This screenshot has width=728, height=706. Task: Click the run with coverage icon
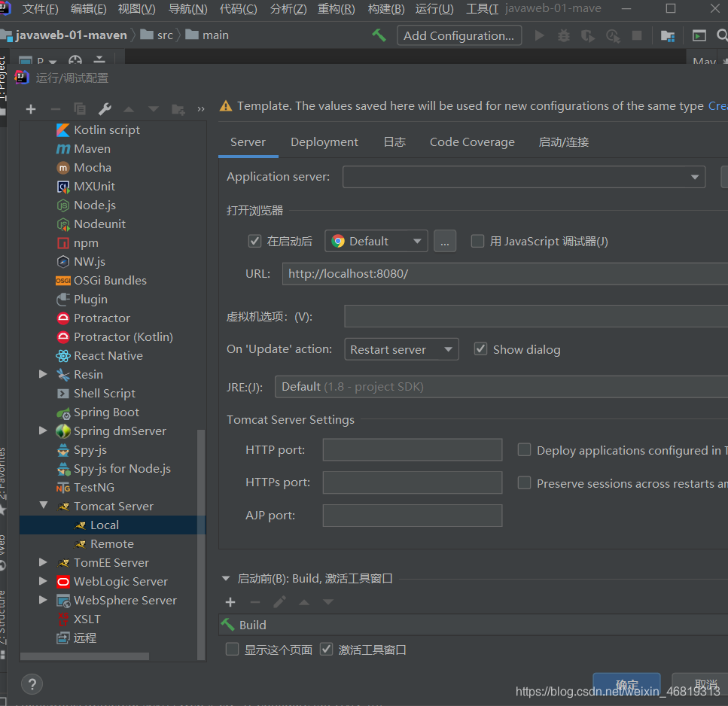(x=588, y=35)
